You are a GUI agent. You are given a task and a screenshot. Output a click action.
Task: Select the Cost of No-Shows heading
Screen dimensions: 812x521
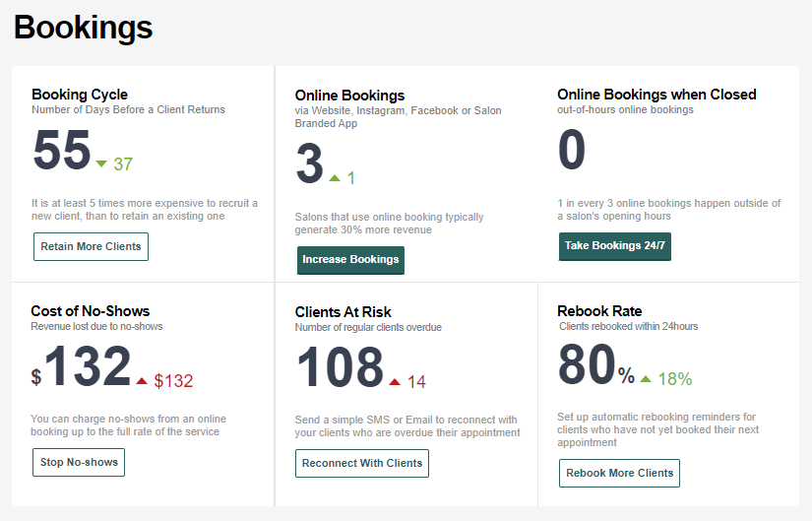[x=91, y=311]
